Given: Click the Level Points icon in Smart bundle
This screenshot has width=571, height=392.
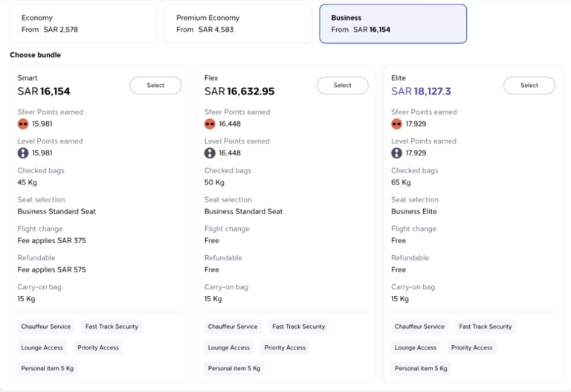Looking at the screenshot, I should click(x=23, y=153).
